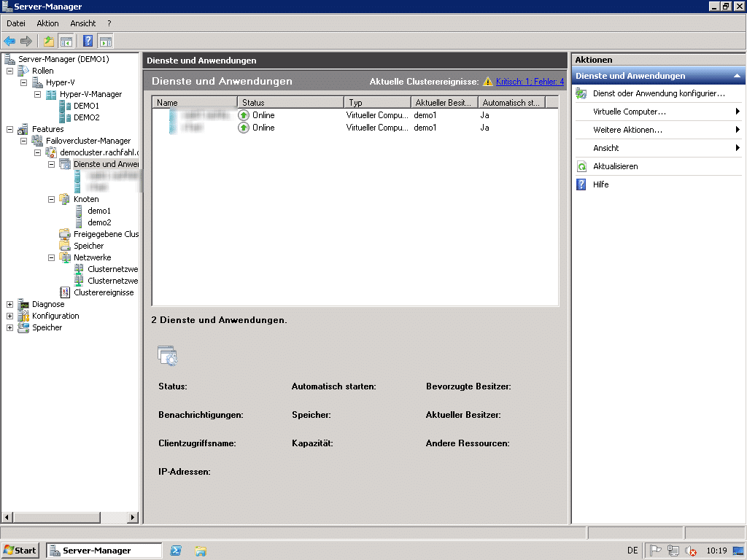This screenshot has height=560, width=747.
Task: Open Windows Explorer from the taskbar
Action: coord(201,551)
